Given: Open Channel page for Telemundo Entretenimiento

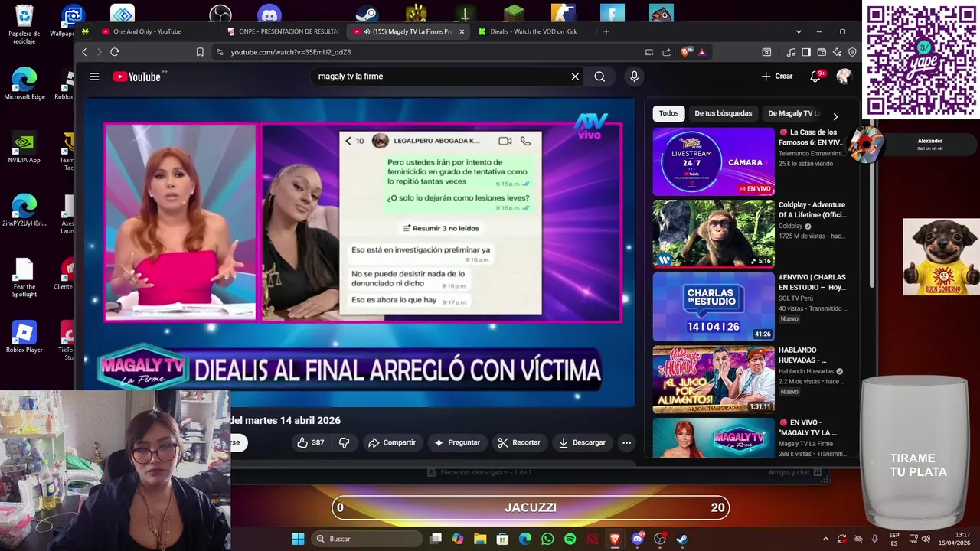Looking at the screenshot, I should [x=812, y=153].
